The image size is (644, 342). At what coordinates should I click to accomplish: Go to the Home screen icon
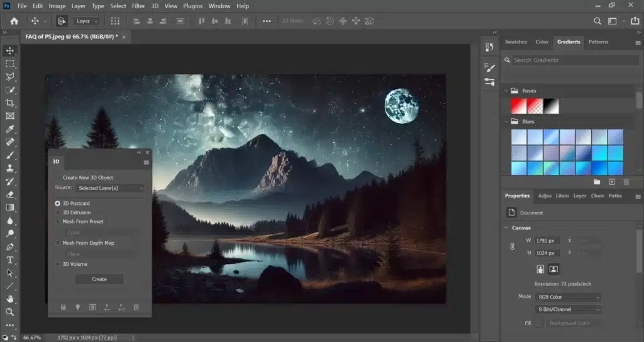click(x=14, y=21)
